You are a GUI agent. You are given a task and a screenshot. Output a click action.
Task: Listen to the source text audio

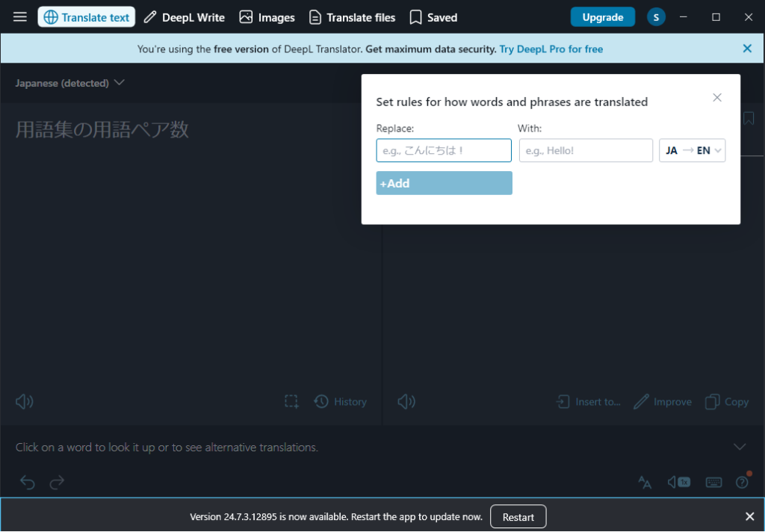25,402
